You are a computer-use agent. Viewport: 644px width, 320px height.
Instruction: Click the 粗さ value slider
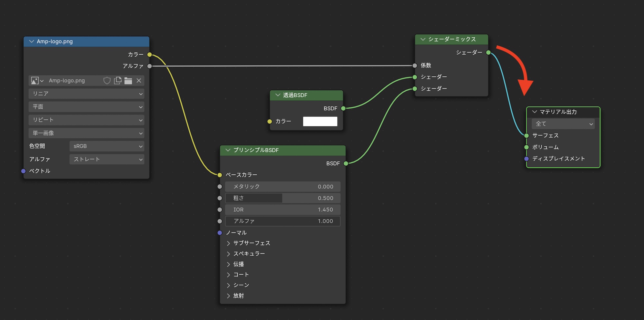point(282,198)
